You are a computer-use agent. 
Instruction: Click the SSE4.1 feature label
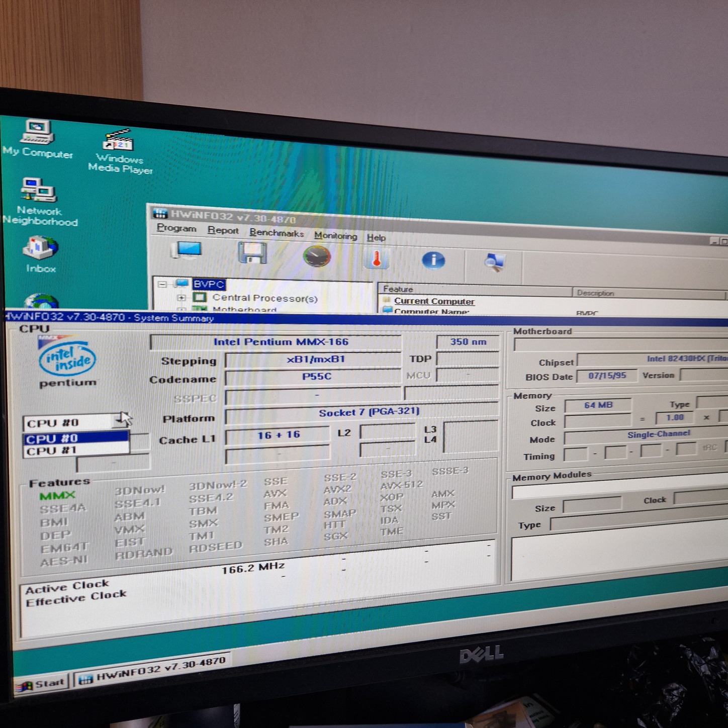coord(137,503)
